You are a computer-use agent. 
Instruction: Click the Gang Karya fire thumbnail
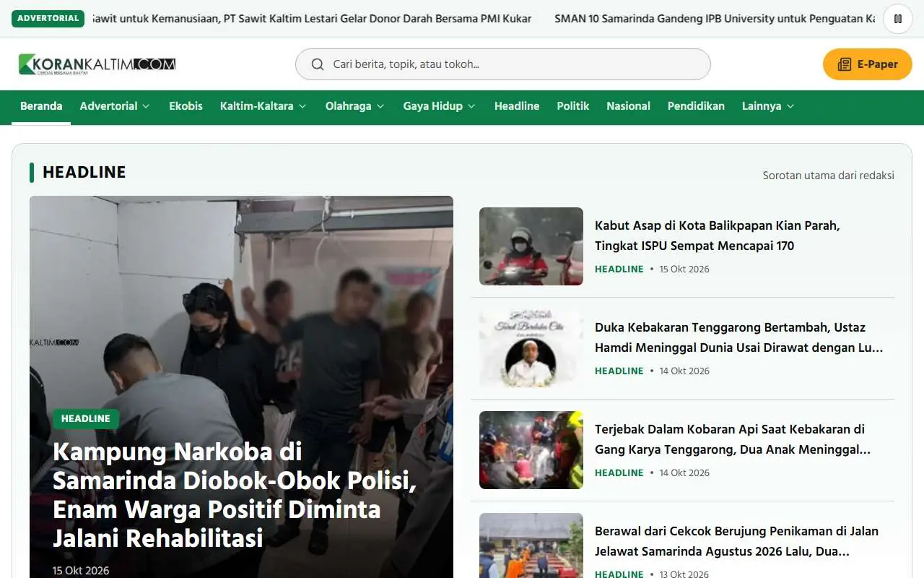tap(531, 450)
